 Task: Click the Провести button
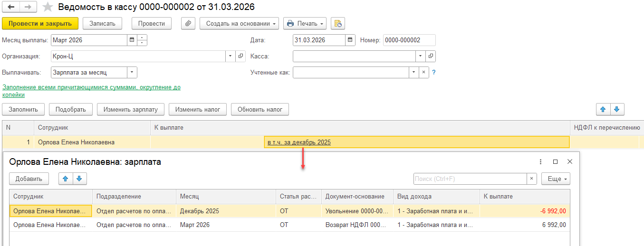tap(152, 23)
